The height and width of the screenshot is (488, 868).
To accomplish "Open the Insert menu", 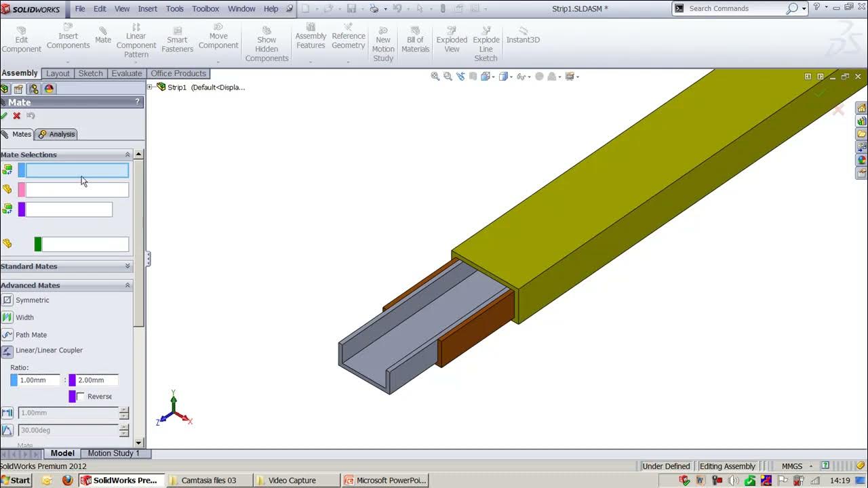I will coord(147,9).
